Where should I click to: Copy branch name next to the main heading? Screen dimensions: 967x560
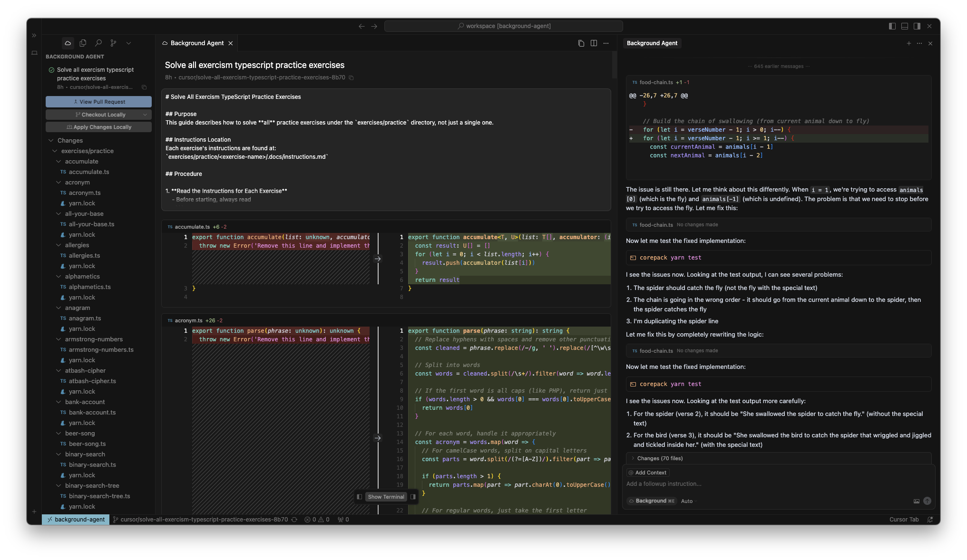tap(352, 77)
